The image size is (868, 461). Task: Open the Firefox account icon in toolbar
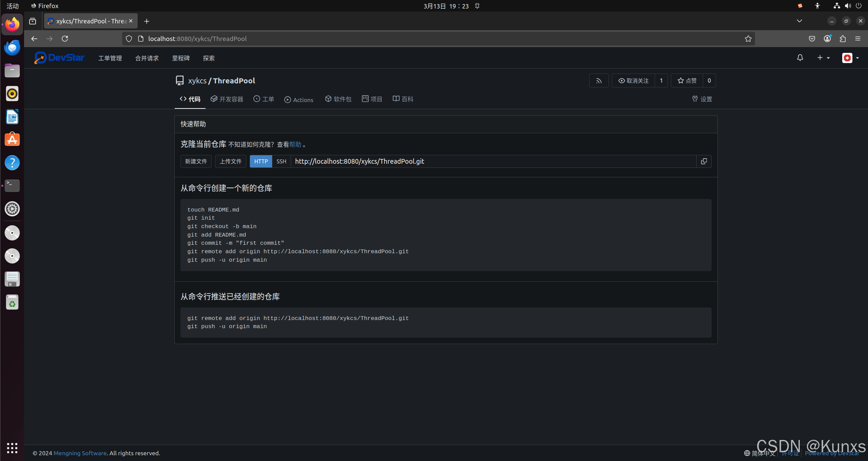tap(827, 39)
